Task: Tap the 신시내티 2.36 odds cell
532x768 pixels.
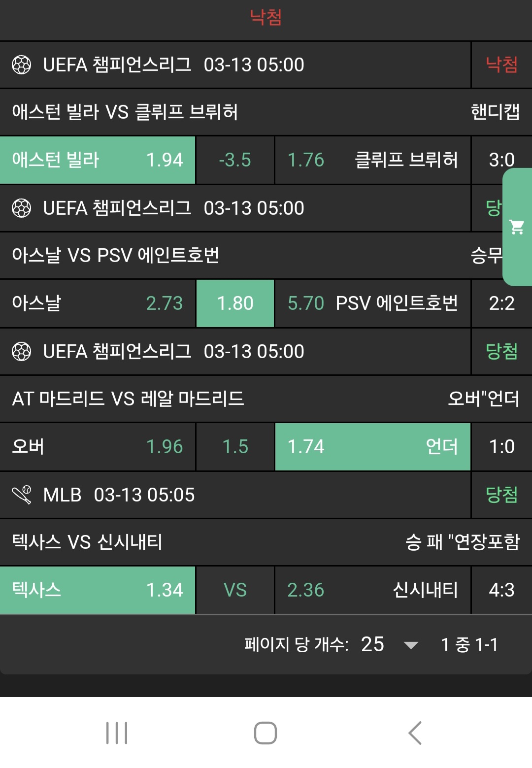Action: click(372, 590)
